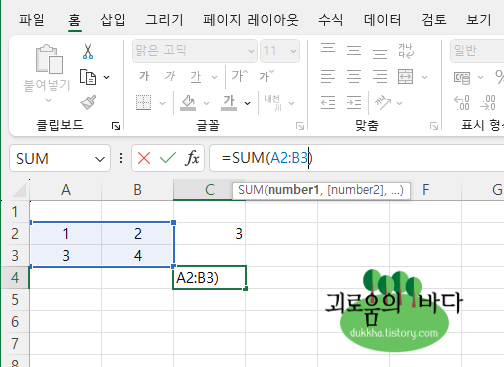Viewport: 504px width, 367px height.
Task: Select row 2 header
Action: pos(15,234)
